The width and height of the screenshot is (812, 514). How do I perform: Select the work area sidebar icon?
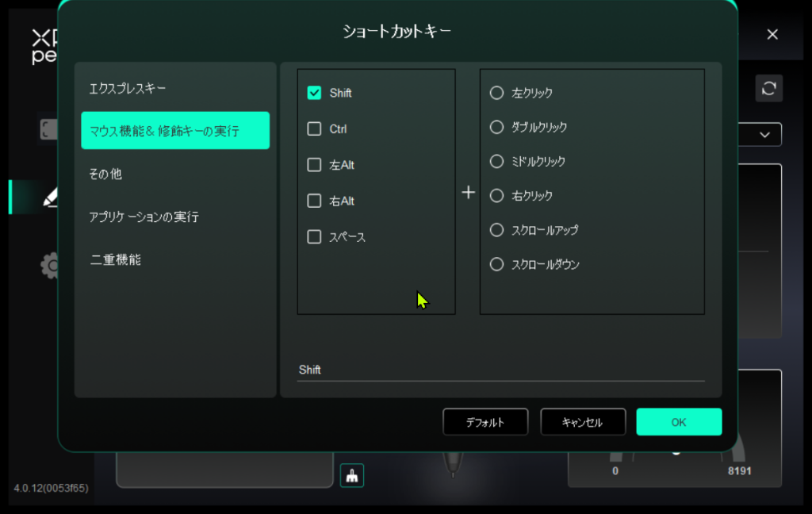48,130
